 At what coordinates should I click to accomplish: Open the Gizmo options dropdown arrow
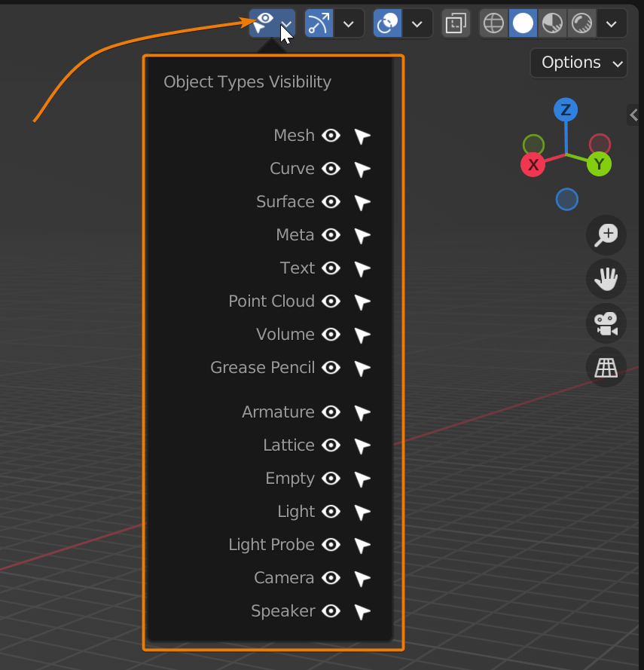[348, 24]
